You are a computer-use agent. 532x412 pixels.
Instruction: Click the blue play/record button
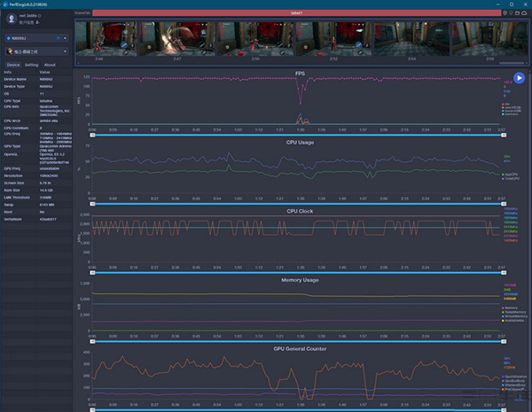pos(519,79)
